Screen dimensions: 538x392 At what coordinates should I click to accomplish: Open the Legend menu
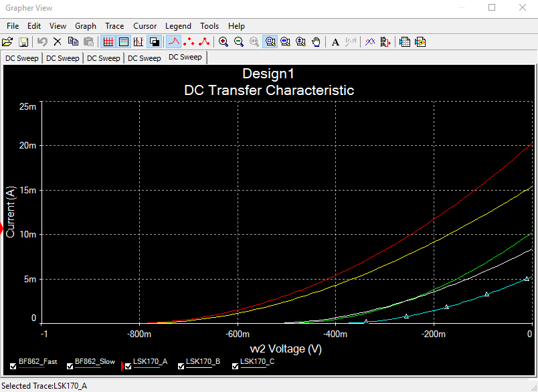(x=178, y=26)
